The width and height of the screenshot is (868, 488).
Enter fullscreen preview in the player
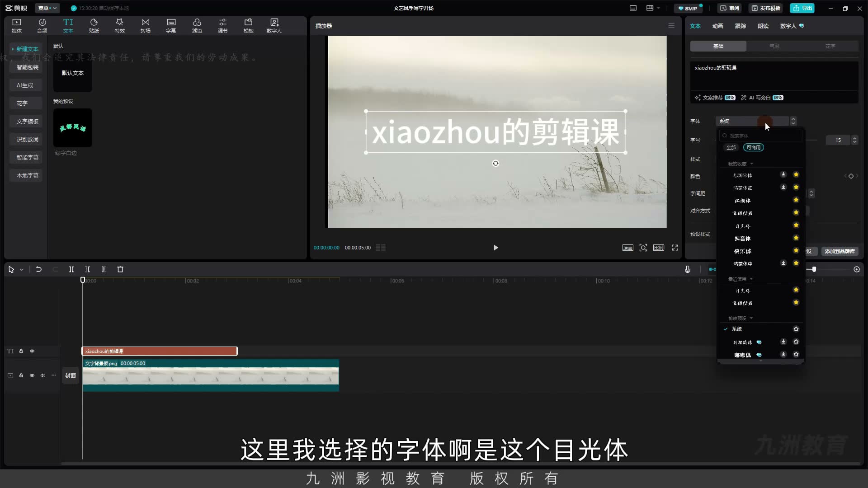coord(675,248)
